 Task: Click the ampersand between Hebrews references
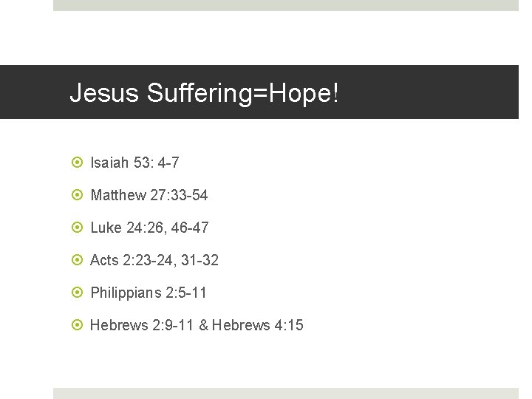pos(204,325)
